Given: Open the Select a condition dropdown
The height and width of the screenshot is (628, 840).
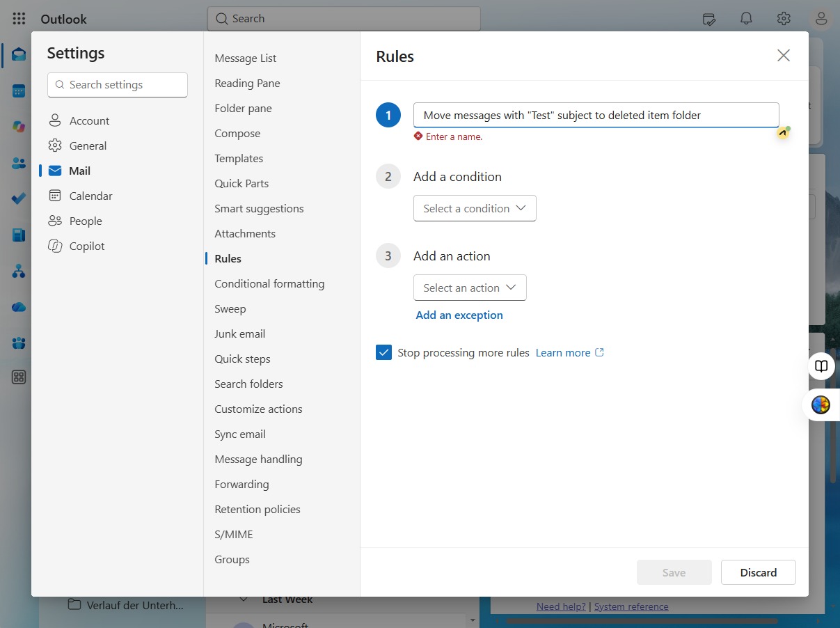Looking at the screenshot, I should coord(475,208).
